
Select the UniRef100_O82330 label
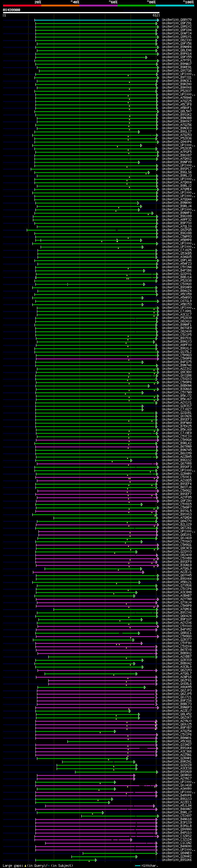click(177, 40)
